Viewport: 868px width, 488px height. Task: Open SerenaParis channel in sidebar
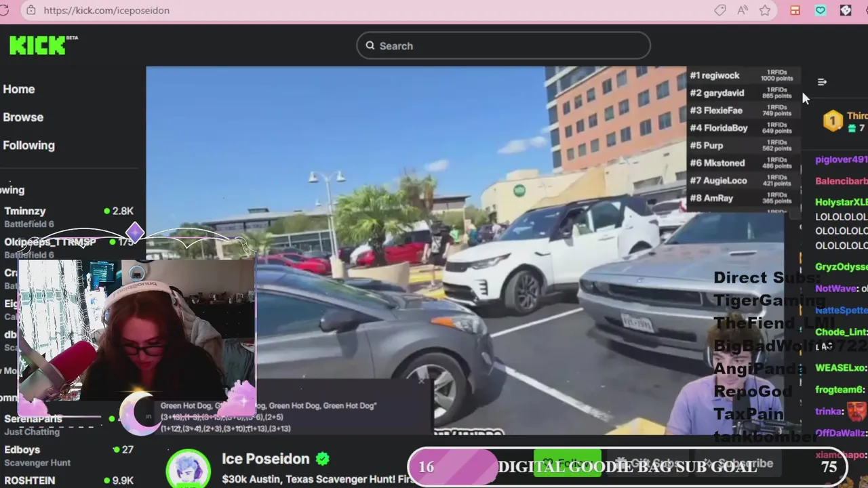pyautogui.click(x=68, y=424)
